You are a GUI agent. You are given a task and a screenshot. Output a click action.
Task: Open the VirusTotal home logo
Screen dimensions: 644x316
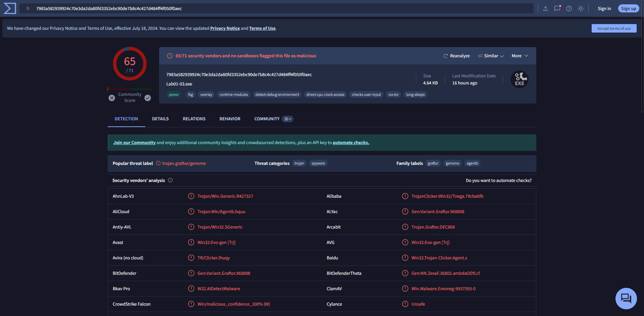(10, 8)
